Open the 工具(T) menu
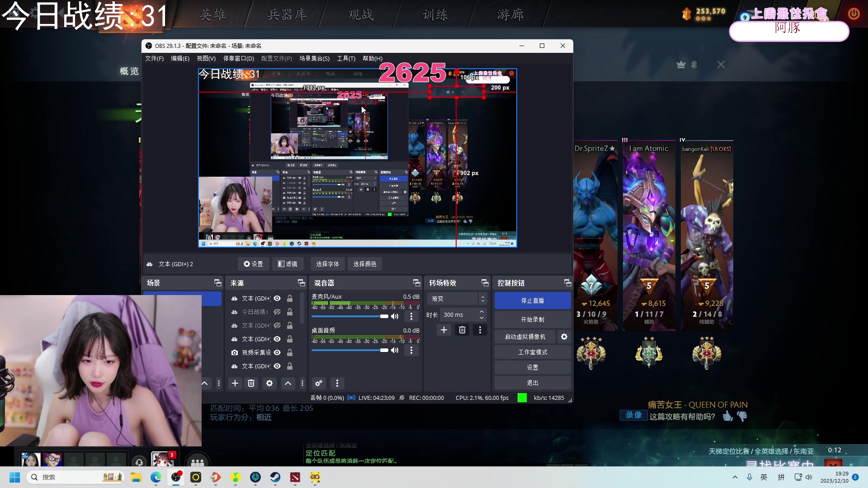The height and width of the screenshot is (488, 868). (x=346, y=58)
